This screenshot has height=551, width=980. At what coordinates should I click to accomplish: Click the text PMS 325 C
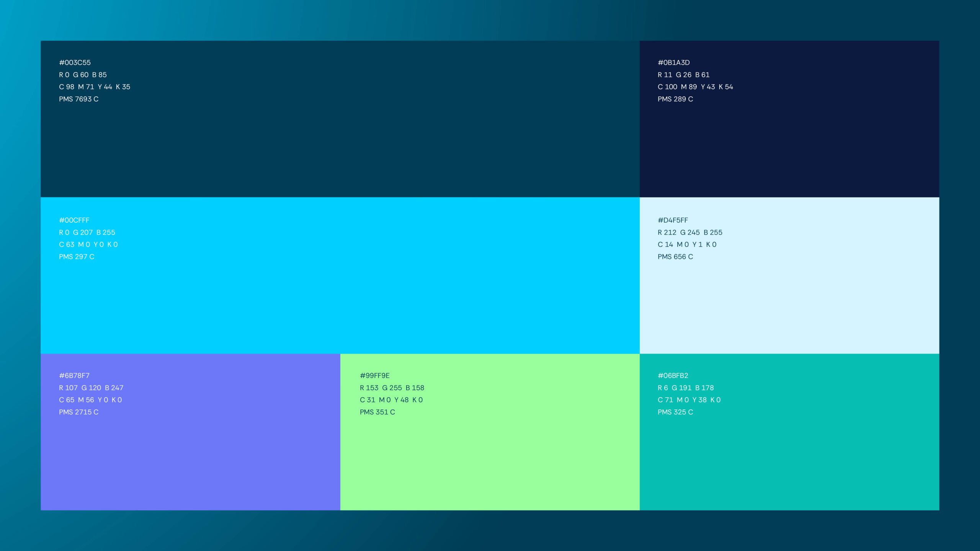point(675,412)
